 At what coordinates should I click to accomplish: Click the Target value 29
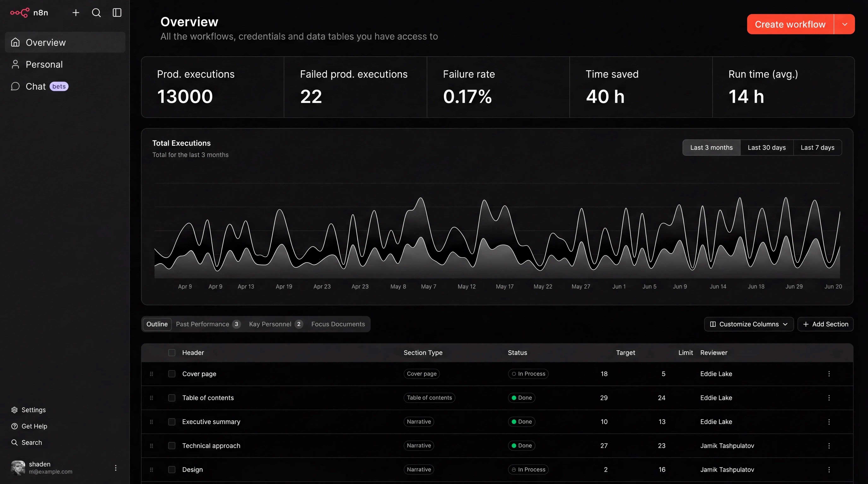pyautogui.click(x=604, y=398)
